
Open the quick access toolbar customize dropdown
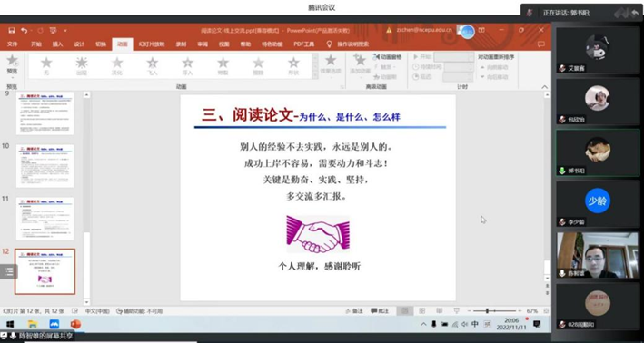click(65, 30)
